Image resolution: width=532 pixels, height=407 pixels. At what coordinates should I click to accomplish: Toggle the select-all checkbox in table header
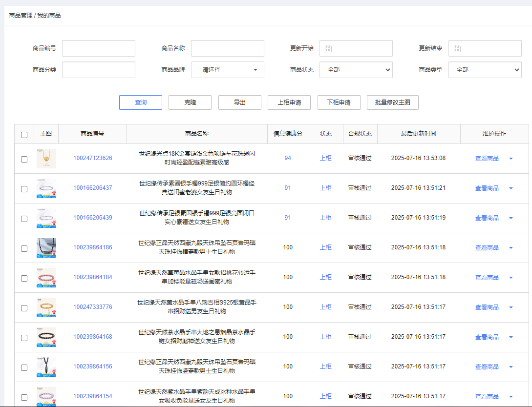click(24, 135)
